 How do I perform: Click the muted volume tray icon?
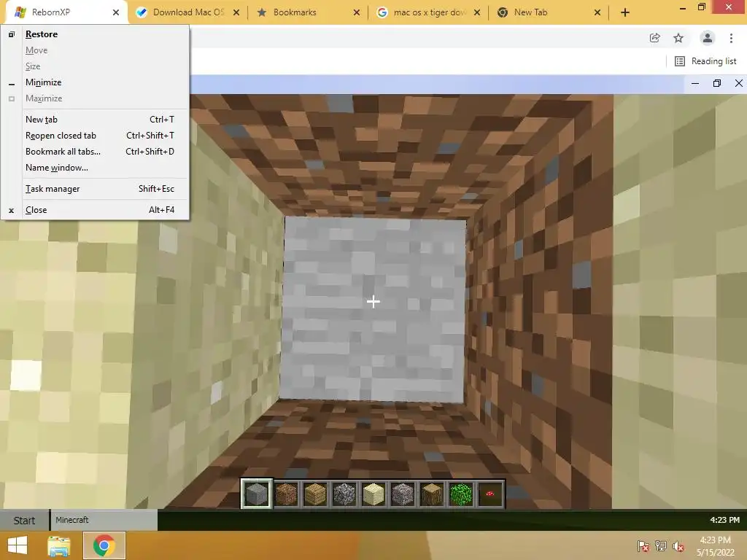[x=678, y=546]
